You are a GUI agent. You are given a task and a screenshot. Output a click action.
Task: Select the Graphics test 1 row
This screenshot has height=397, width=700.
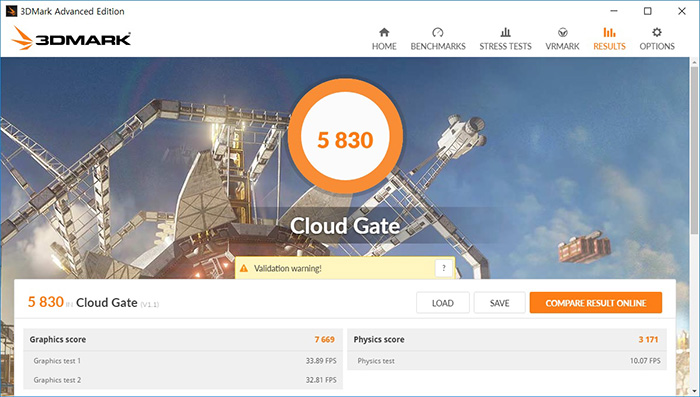[183, 361]
